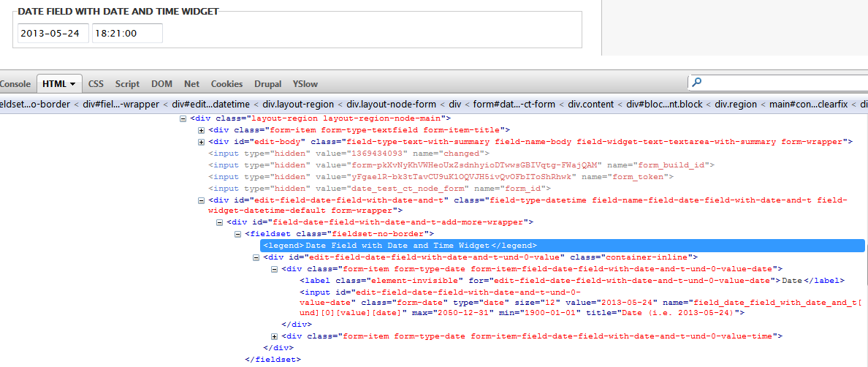Viewport: 868px width, 367px height.
Task: Switch to the Console tab
Action: point(15,84)
